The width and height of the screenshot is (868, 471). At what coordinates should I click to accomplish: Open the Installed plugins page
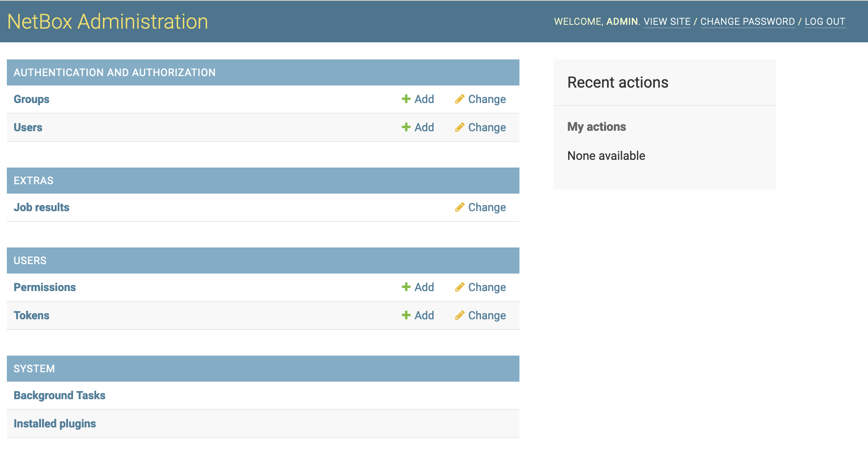coord(55,424)
